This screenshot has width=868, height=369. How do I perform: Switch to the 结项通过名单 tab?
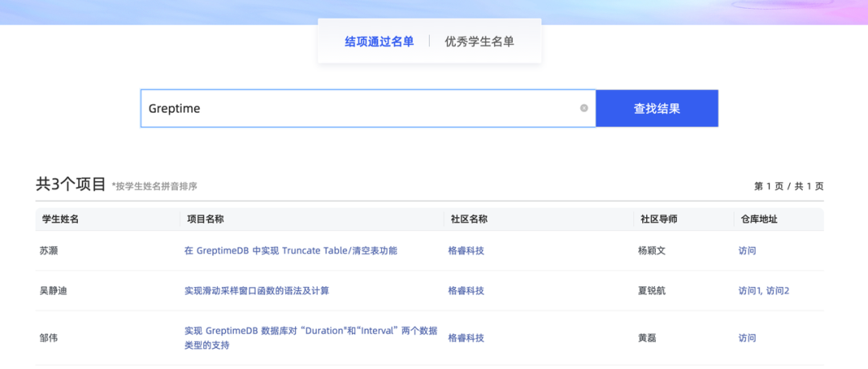(x=379, y=42)
